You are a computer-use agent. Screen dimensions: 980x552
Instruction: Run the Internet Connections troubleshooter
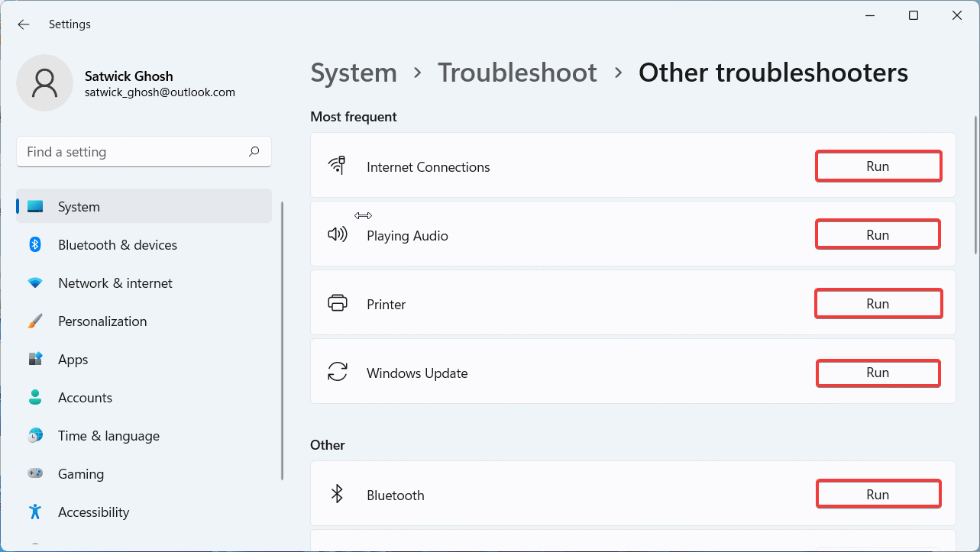[x=878, y=166]
